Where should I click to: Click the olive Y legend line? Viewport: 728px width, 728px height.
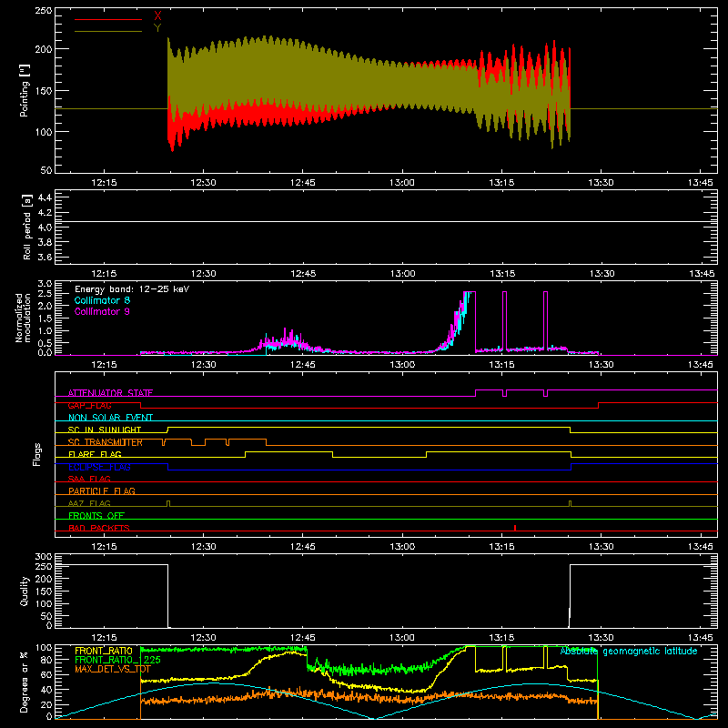[107, 32]
